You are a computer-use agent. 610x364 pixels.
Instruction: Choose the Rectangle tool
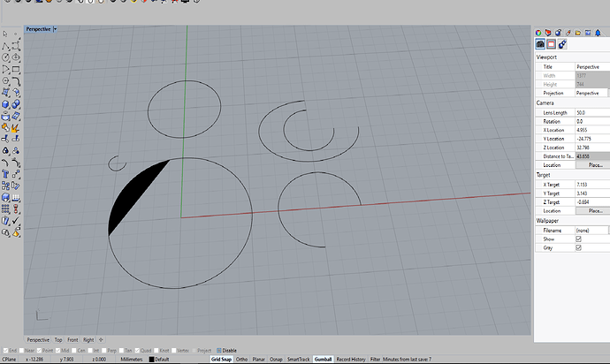(x=16, y=70)
